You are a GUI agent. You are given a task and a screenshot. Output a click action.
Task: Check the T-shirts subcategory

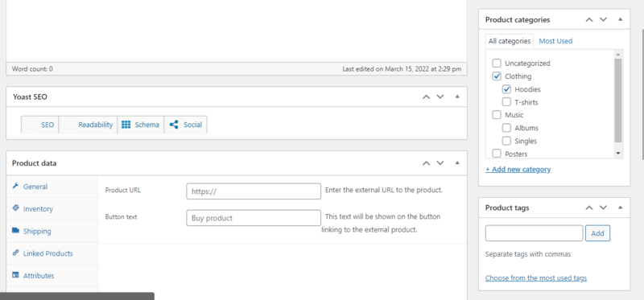pyautogui.click(x=506, y=102)
